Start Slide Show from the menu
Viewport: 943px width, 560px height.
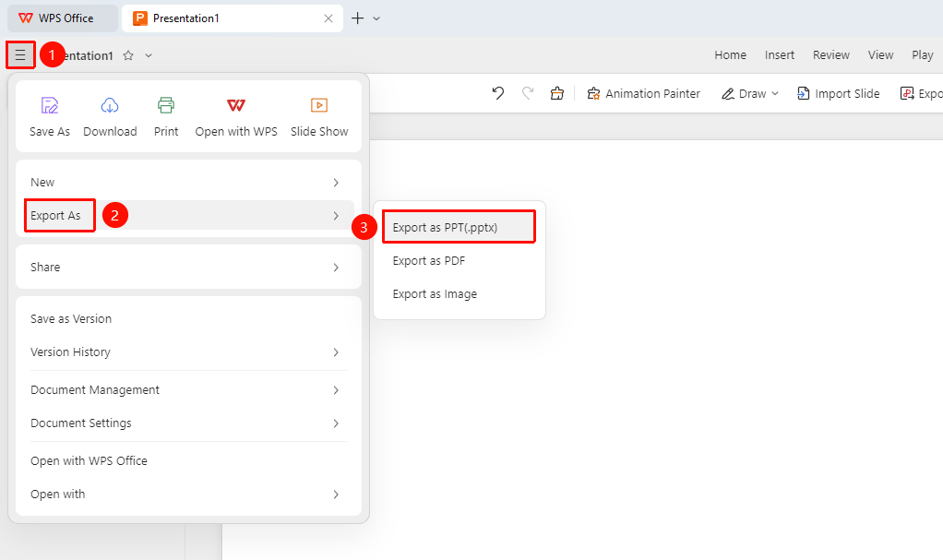[x=319, y=116]
